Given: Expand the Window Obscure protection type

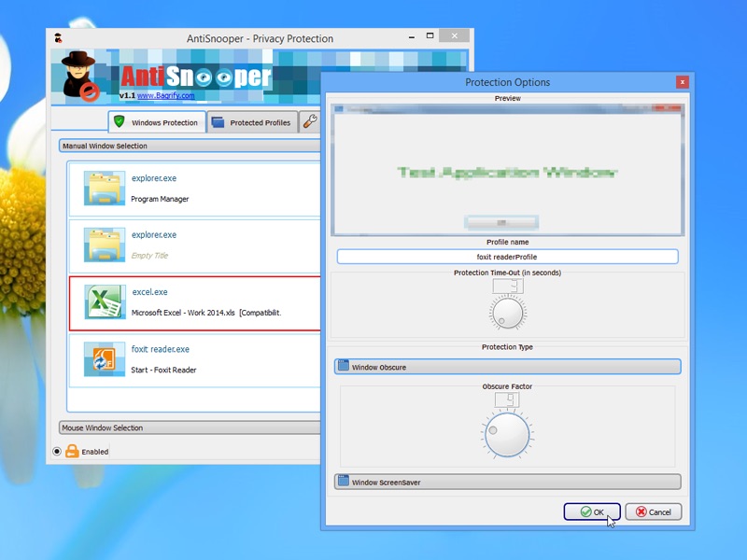Looking at the screenshot, I should click(507, 367).
